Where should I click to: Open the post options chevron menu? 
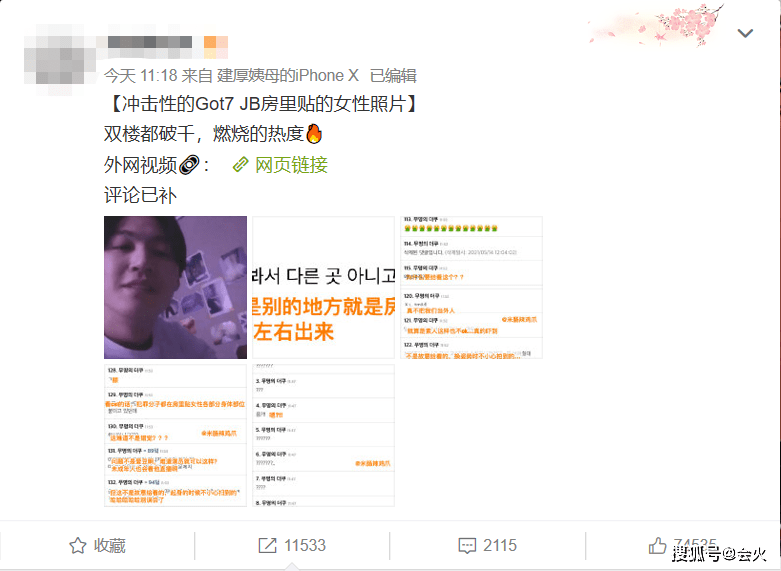point(745,33)
